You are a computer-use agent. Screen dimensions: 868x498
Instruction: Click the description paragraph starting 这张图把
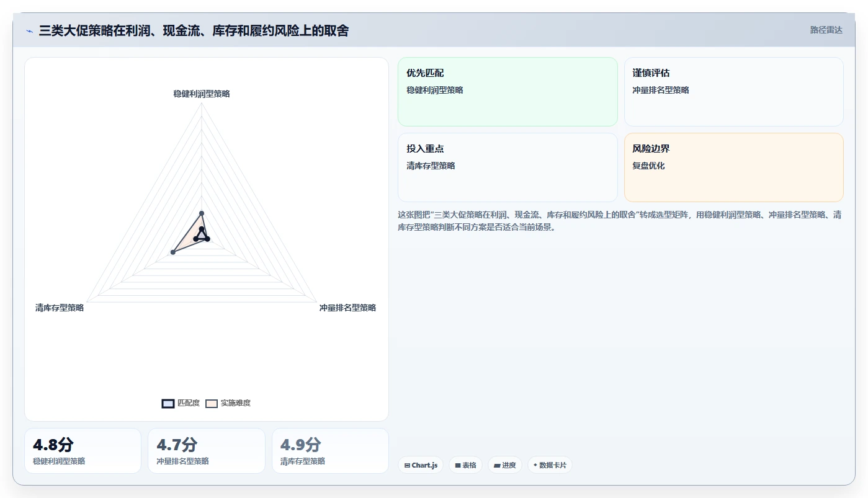click(x=619, y=221)
